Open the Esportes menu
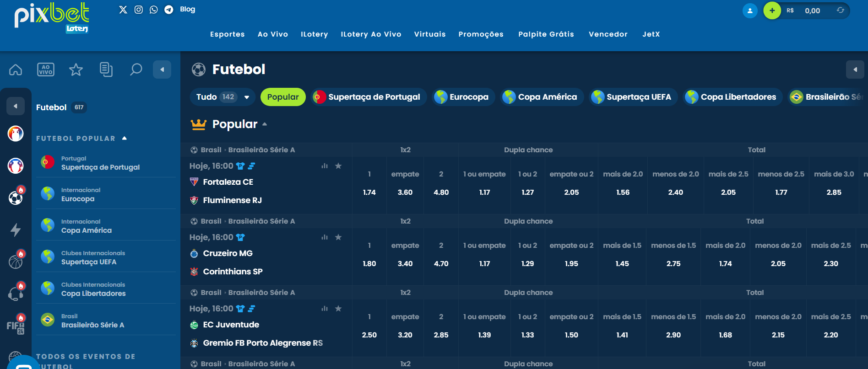The height and width of the screenshot is (369, 868). point(228,34)
